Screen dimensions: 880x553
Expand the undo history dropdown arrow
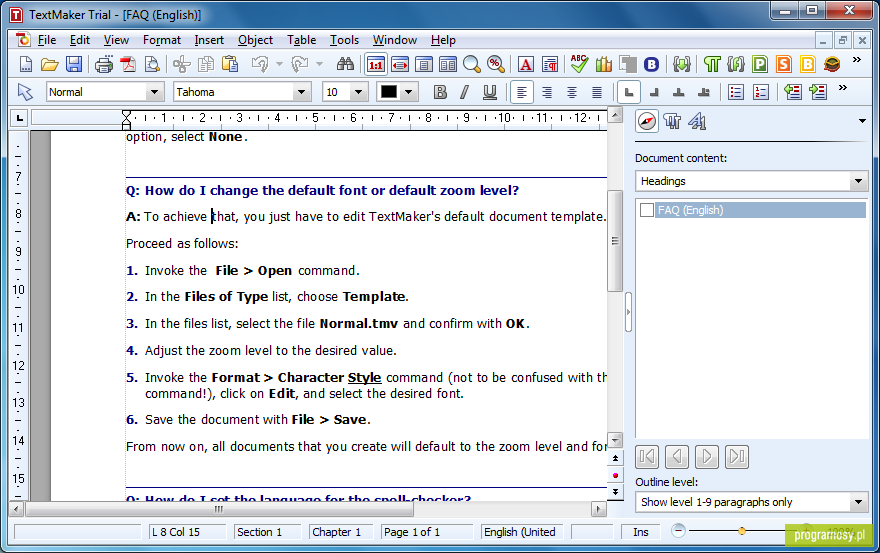279,64
